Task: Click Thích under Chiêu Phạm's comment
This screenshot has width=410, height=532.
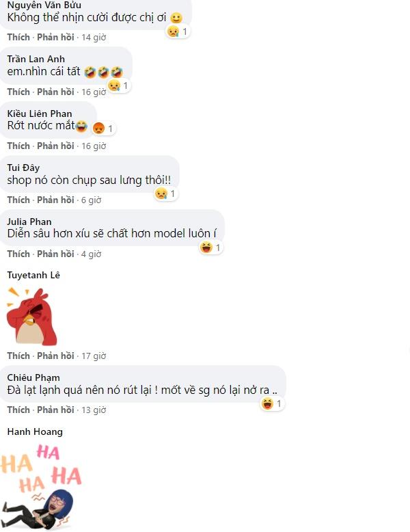Action: [x=18, y=410]
